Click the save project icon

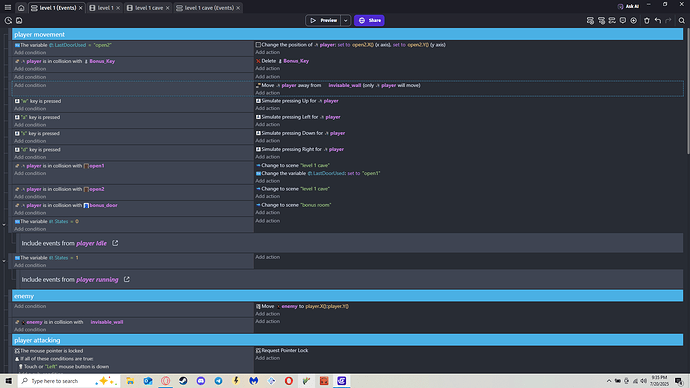coord(19,20)
